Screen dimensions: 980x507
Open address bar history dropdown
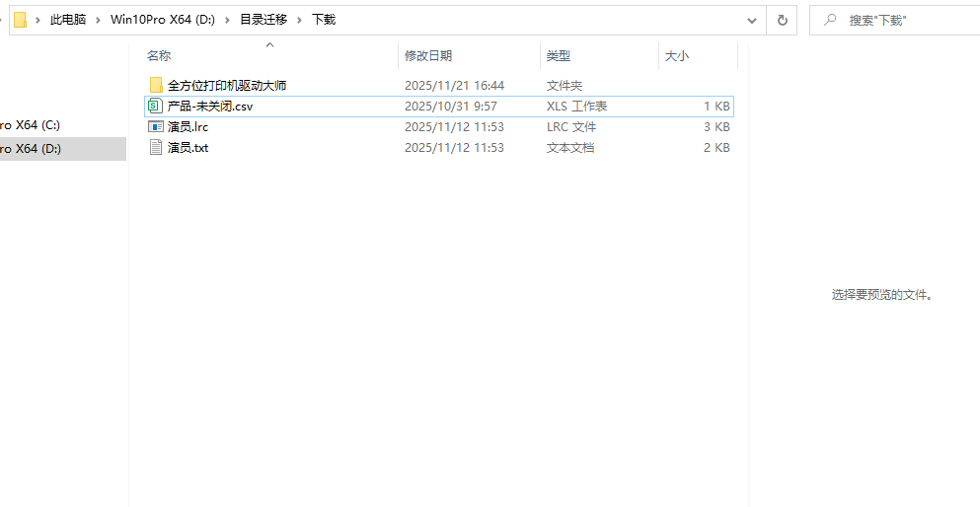[752, 20]
